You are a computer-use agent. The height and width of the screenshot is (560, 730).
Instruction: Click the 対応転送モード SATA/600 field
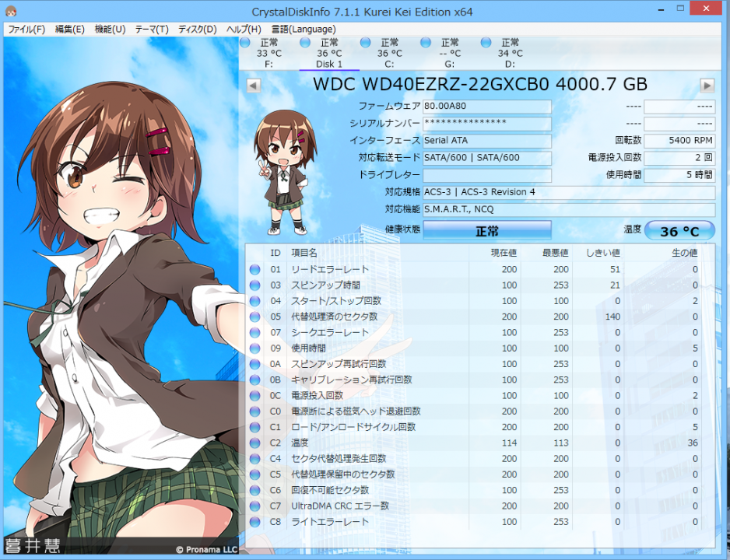(487, 158)
